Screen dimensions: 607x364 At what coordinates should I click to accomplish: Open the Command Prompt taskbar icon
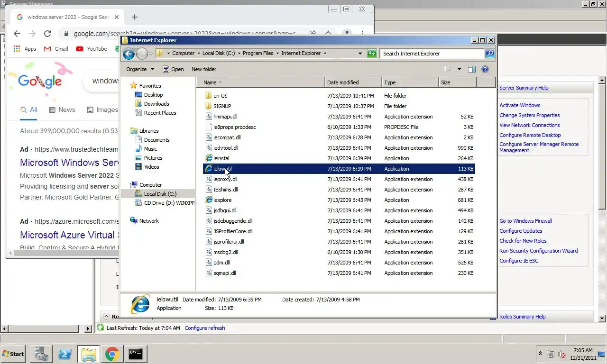[136, 354]
